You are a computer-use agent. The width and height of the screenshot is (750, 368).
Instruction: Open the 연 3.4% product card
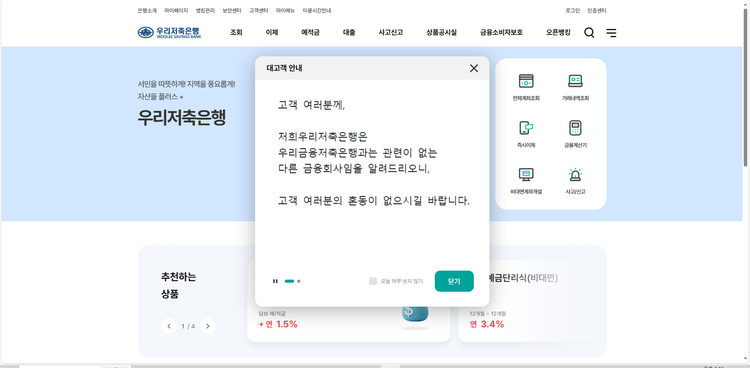[x=532, y=301]
